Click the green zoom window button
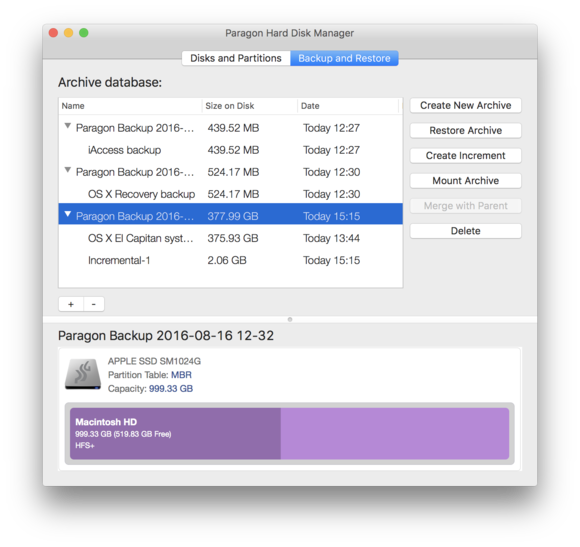The width and height of the screenshot is (580, 547). 84,33
